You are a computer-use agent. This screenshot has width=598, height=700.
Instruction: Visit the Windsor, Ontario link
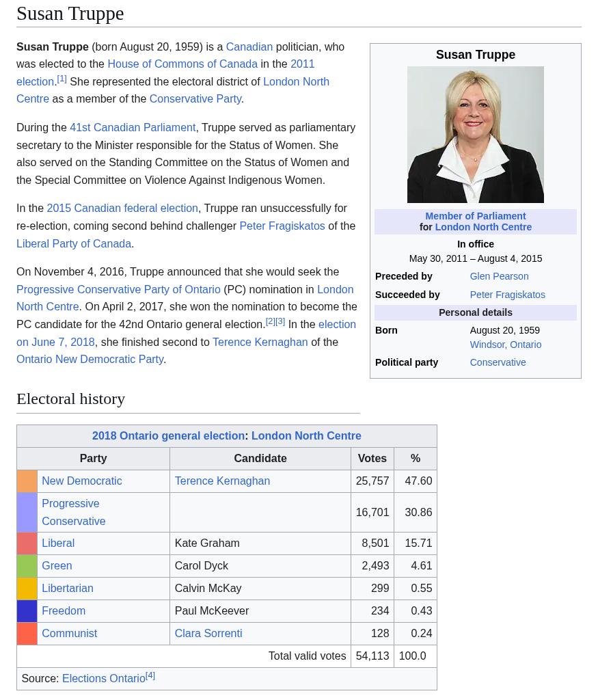pos(505,345)
